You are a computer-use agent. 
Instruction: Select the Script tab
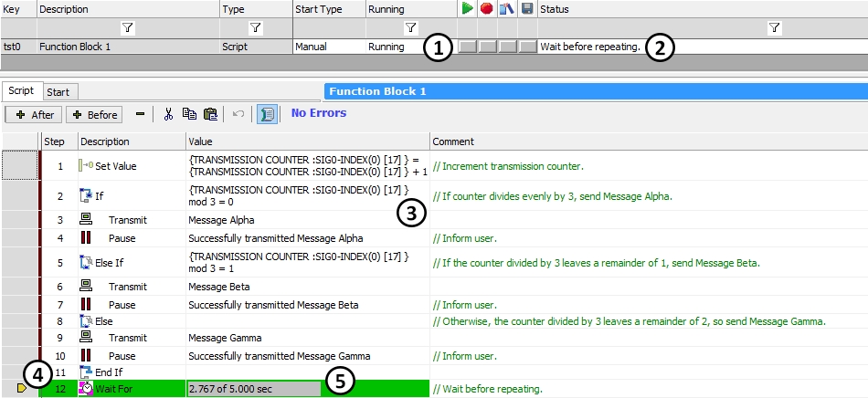[21, 91]
